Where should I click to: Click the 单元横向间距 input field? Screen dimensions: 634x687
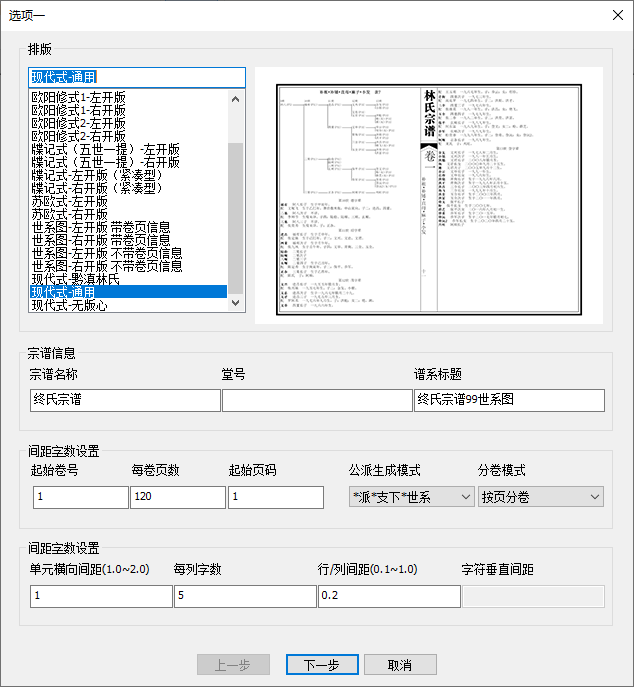point(101,596)
